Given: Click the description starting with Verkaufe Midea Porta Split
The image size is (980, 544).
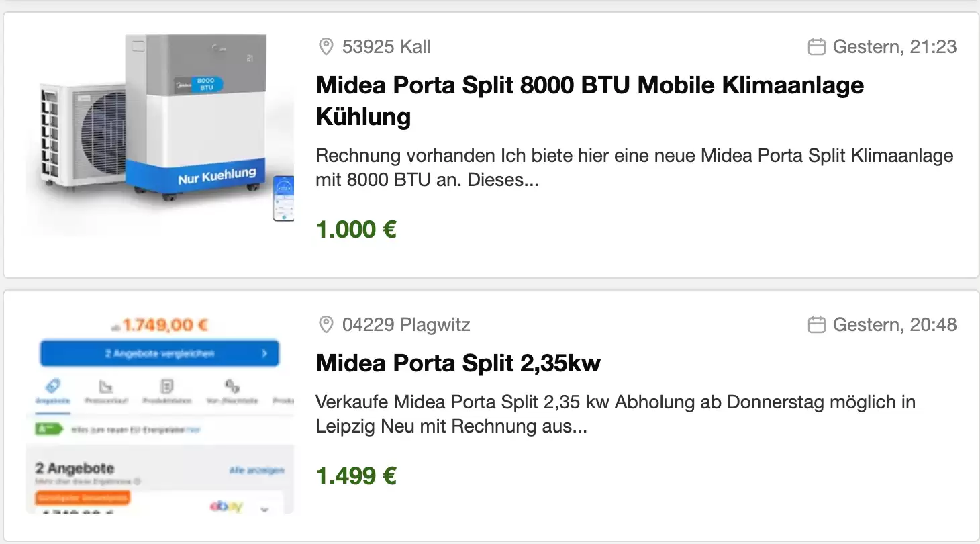Looking at the screenshot, I should coord(616,414).
